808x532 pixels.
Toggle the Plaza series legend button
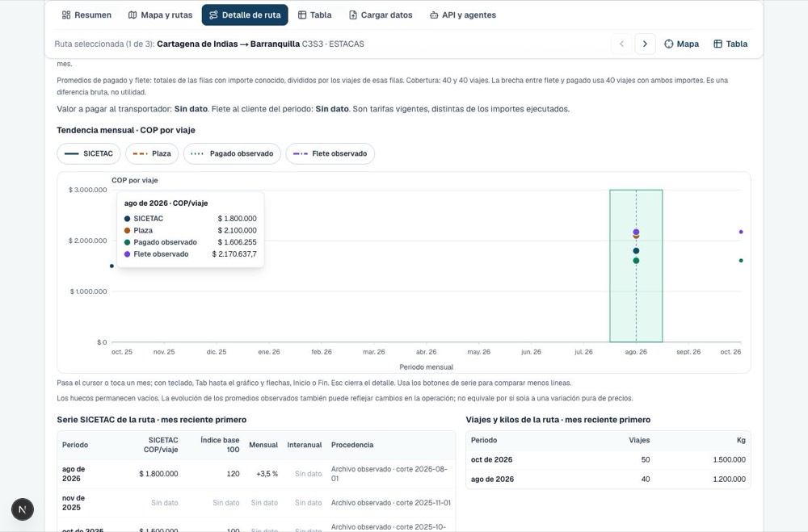tap(152, 153)
